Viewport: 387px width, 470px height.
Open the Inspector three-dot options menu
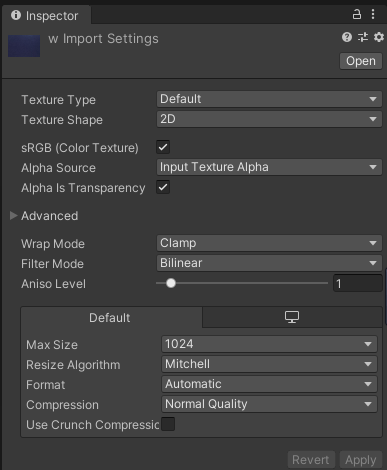coord(373,14)
